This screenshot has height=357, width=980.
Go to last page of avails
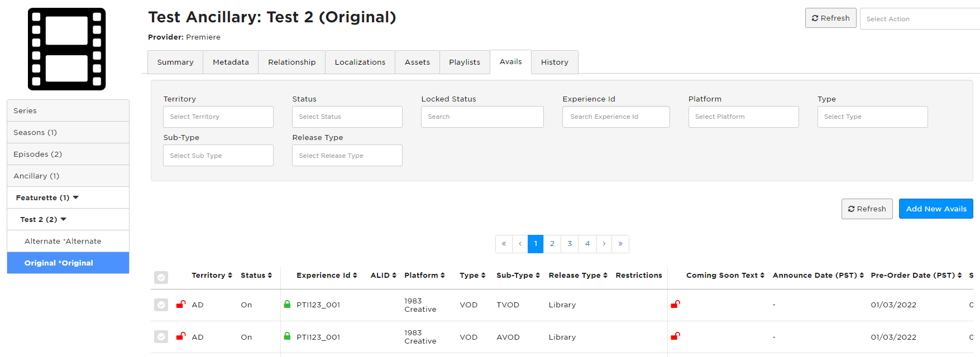620,244
